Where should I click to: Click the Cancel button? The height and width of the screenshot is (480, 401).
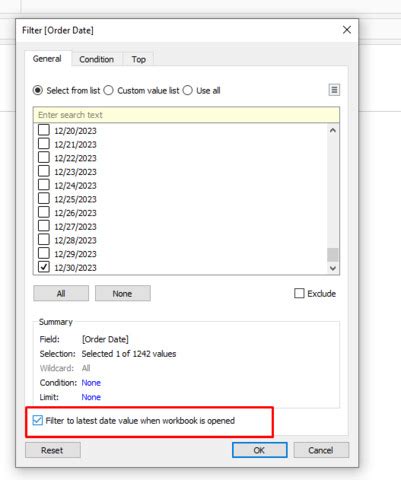click(x=321, y=450)
